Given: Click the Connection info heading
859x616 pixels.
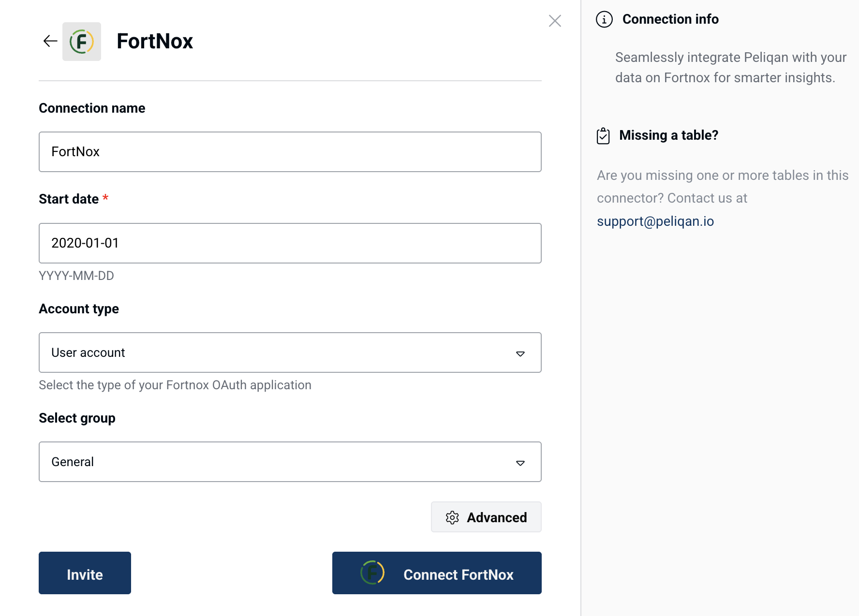Looking at the screenshot, I should pyautogui.click(x=670, y=19).
